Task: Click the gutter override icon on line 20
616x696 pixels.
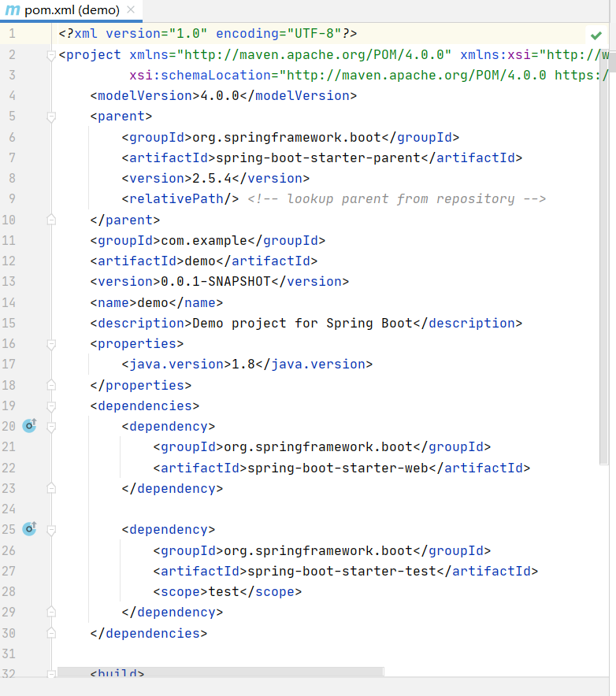Action: pyautogui.click(x=29, y=426)
